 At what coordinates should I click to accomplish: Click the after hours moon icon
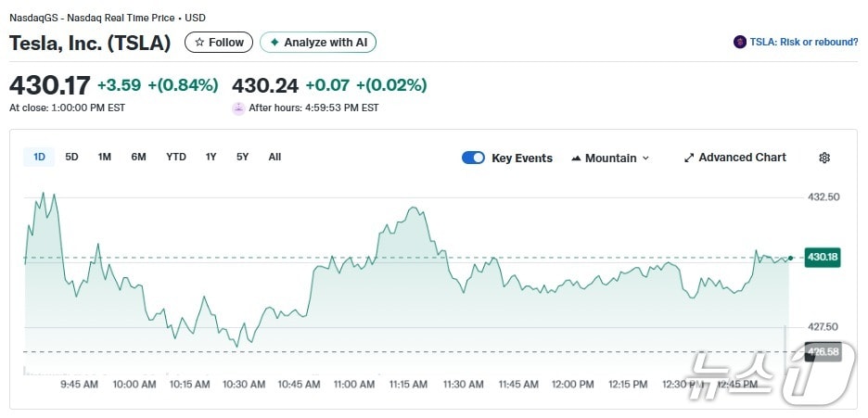[x=239, y=108]
